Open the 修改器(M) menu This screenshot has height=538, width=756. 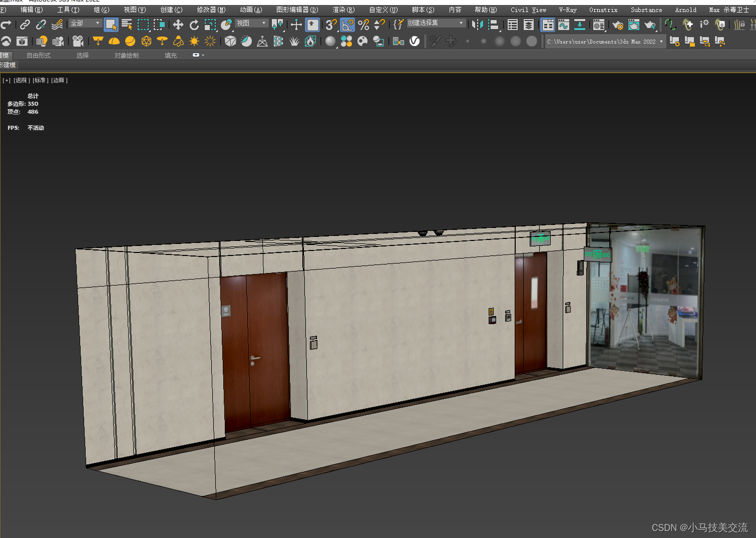(x=211, y=10)
